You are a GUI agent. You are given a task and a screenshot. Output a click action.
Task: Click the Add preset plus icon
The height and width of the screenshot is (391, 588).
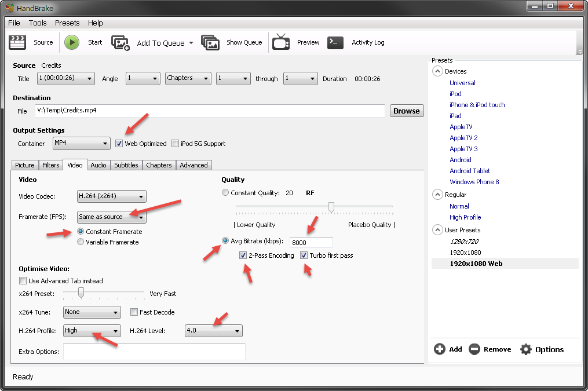(440, 349)
